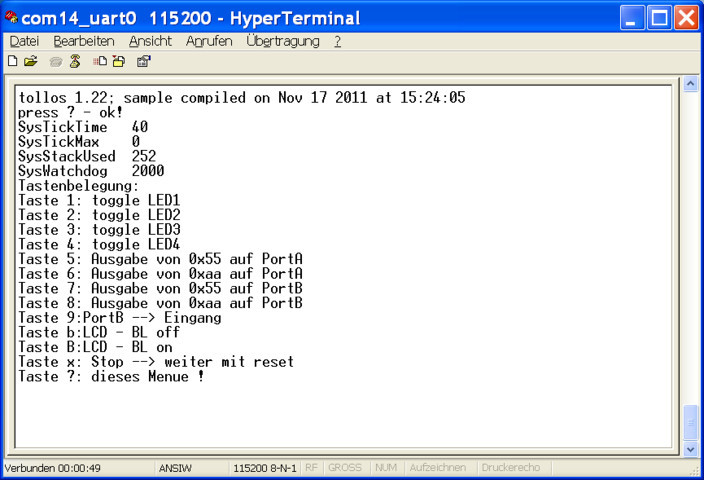Click the 'ANSIW' status bar entry
The height and width of the screenshot is (480, 704).
(175, 468)
